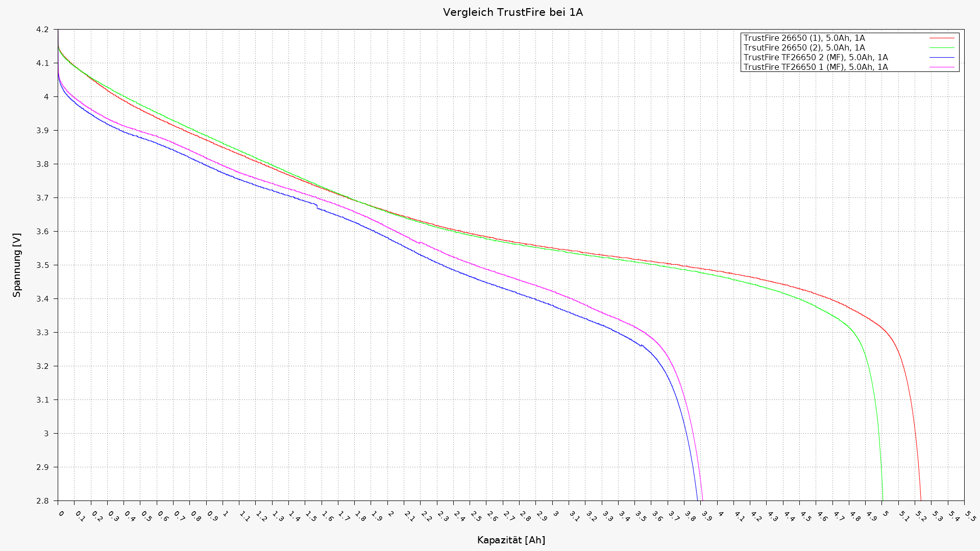Click Kapazität axis tick label "2"
This screenshot has height=551, width=980.
pyautogui.click(x=391, y=513)
